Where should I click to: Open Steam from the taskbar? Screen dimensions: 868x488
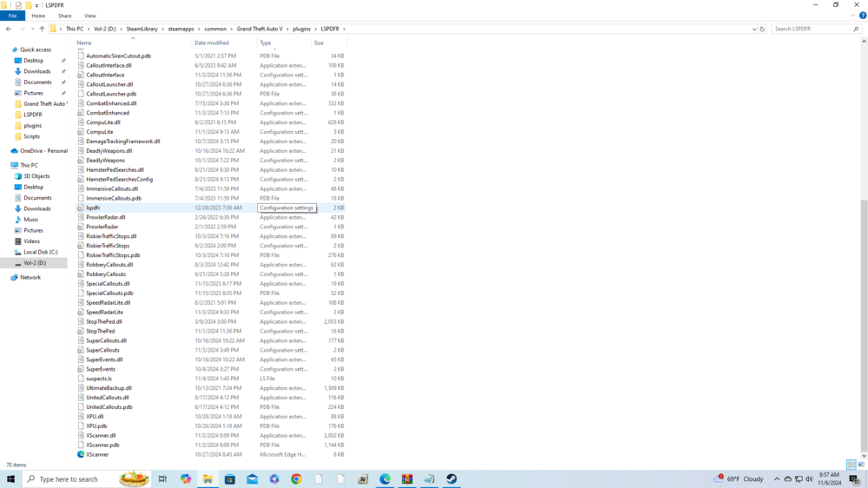click(451, 479)
